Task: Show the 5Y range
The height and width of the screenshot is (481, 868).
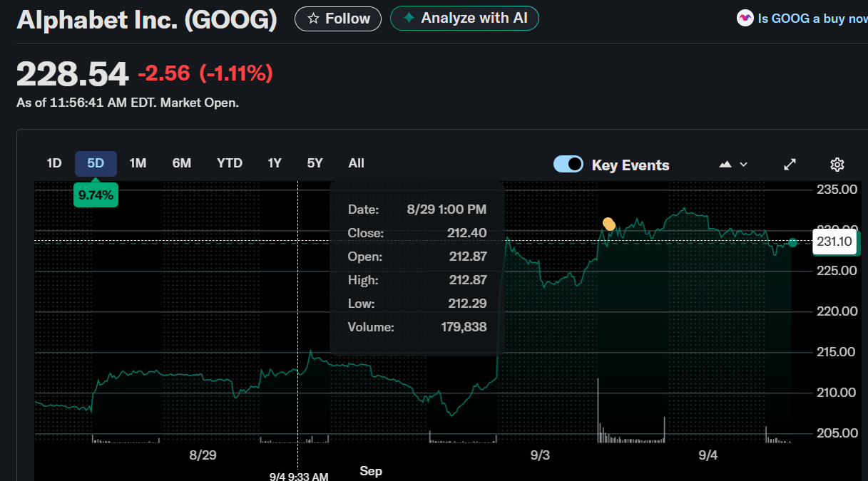Action: pos(315,163)
